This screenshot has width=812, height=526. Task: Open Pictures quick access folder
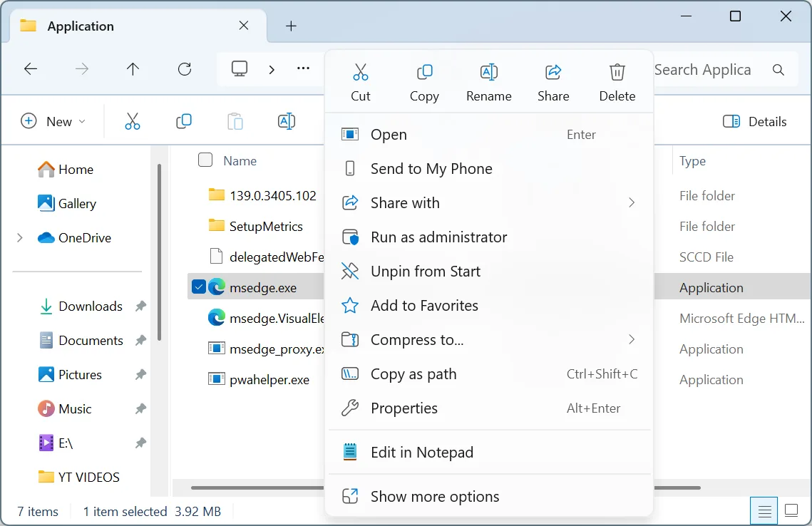[x=71, y=374]
